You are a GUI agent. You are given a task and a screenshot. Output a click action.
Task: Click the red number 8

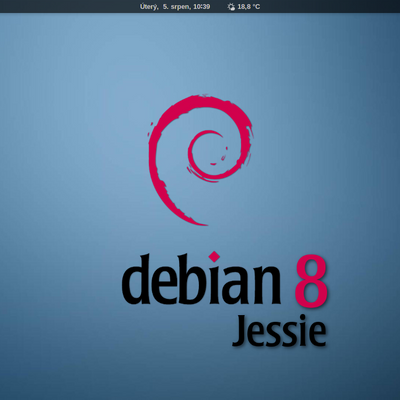[x=311, y=281]
